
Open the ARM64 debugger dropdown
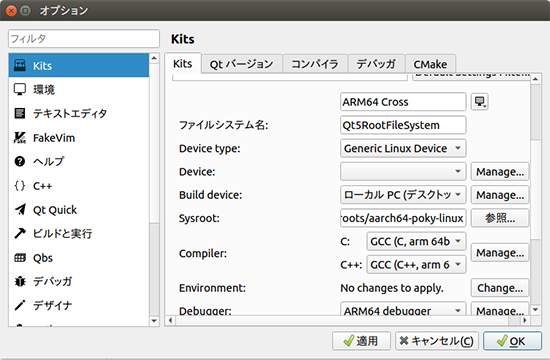click(x=403, y=308)
